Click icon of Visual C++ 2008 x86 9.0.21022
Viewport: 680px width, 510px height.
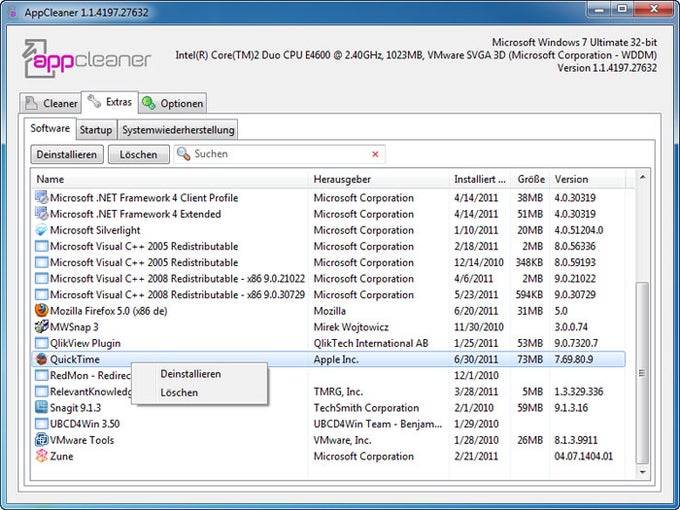click(41, 278)
